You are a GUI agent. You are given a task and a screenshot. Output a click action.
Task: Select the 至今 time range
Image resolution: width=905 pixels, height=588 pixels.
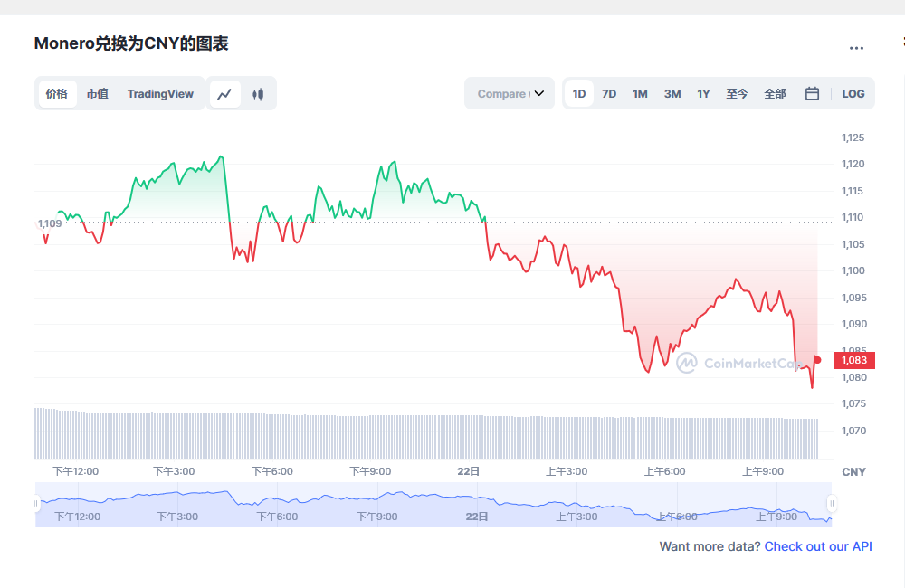(x=737, y=93)
